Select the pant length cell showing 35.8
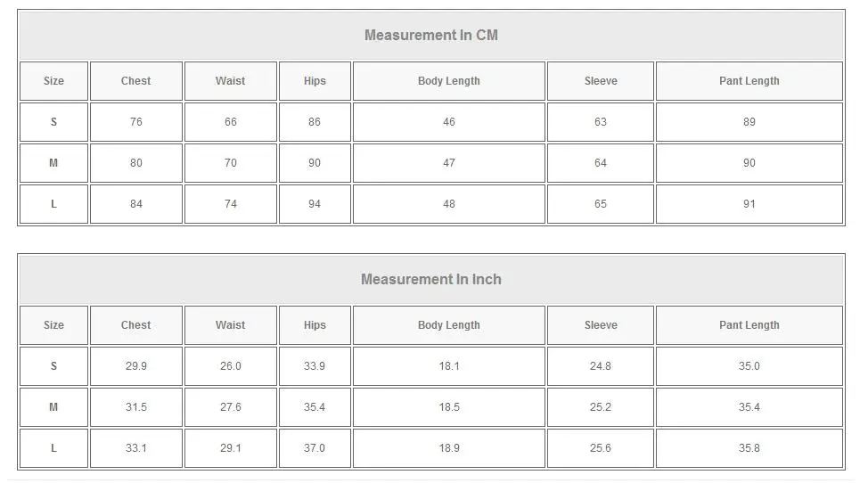 point(749,448)
